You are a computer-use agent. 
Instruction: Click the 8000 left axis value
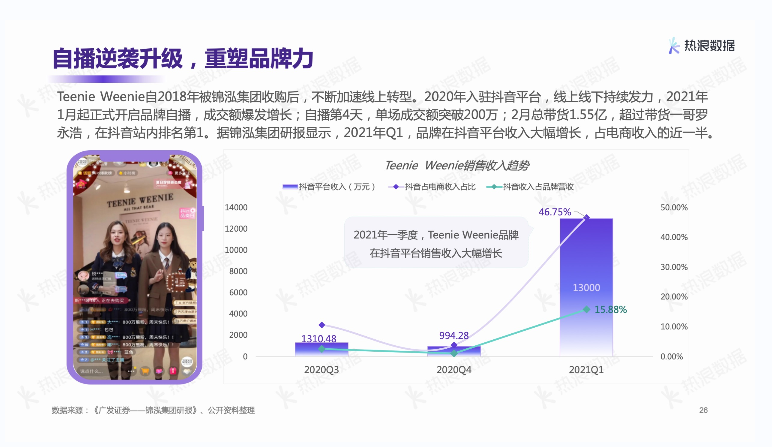pyautogui.click(x=238, y=271)
